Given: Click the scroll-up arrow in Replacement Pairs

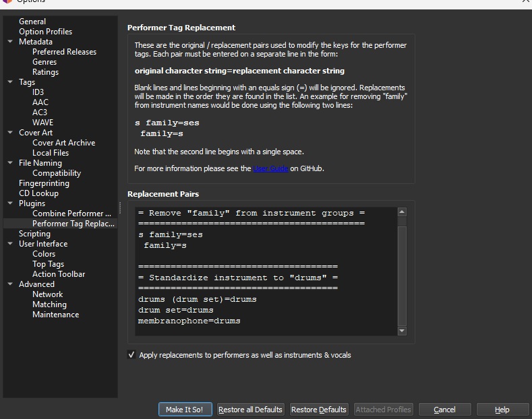Looking at the screenshot, I should [x=402, y=212].
